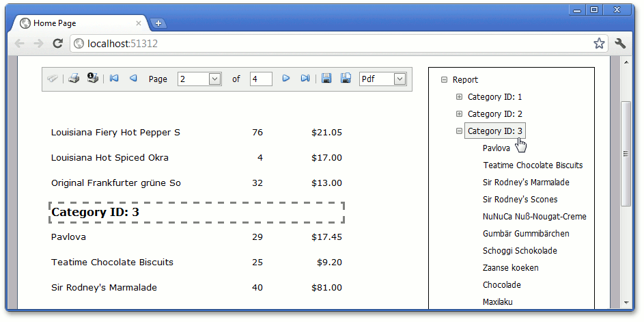Print the entire report

pos(74,79)
